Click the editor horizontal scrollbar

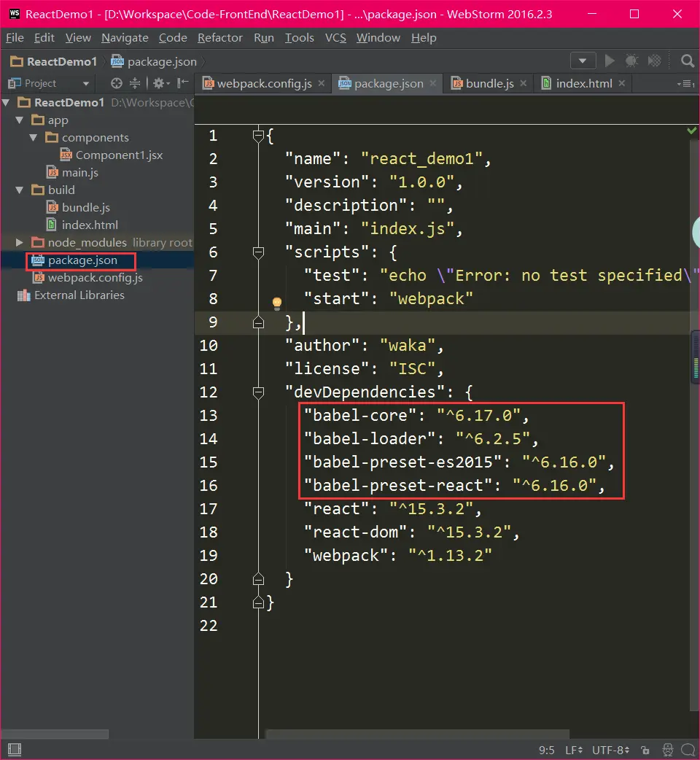click(417, 734)
